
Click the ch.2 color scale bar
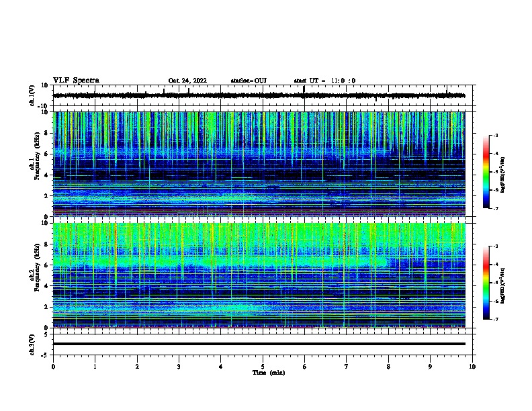486,283
